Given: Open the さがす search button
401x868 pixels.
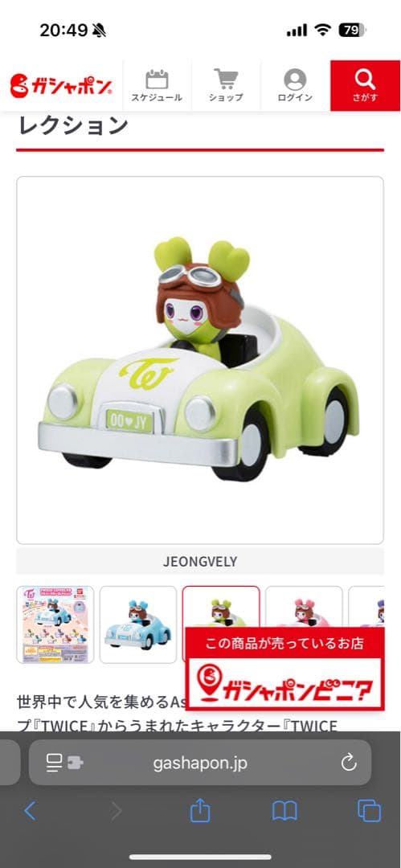Looking at the screenshot, I should 365,86.
